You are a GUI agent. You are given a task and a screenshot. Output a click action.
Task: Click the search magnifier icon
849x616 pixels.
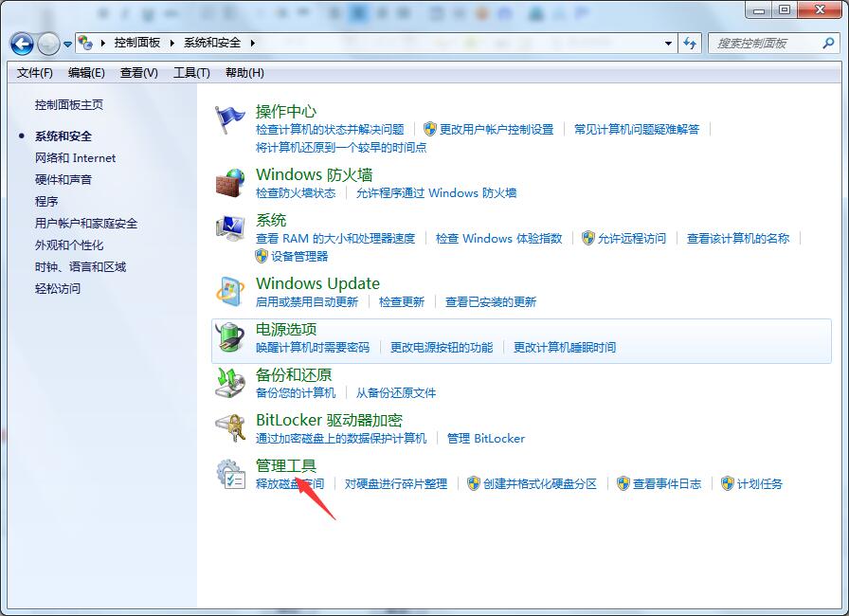[828, 43]
